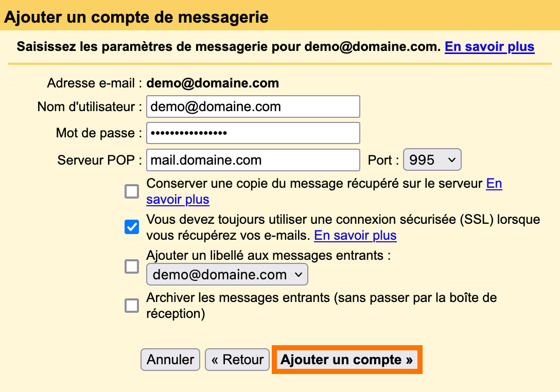Click the 'Mot de passe :' label text

[99, 133]
